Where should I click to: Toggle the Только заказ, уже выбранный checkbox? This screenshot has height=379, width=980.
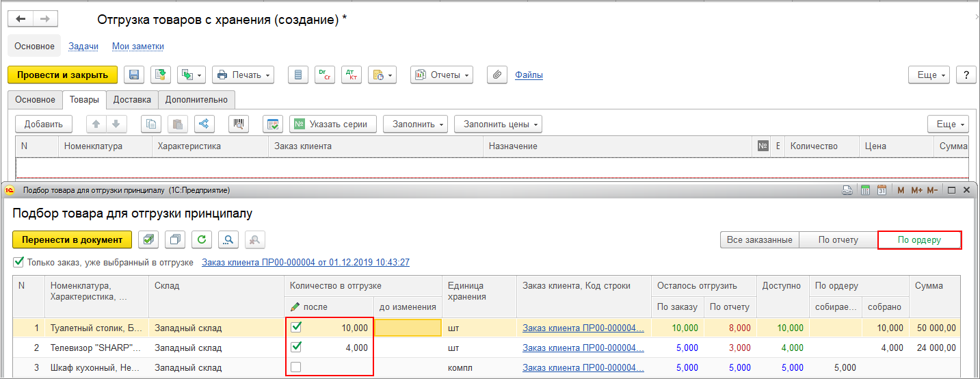[18, 262]
